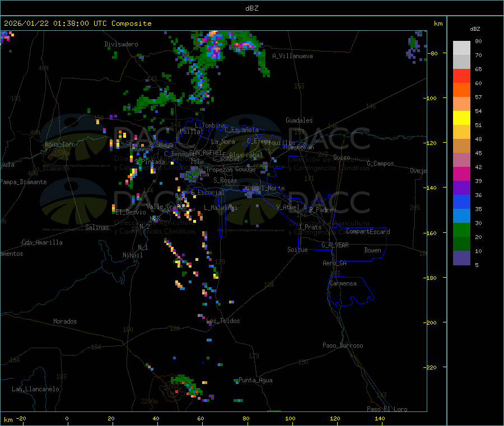Click the A_Villanueva location label
The height and width of the screenshot is (426, 504).
[x=292, y=56]
